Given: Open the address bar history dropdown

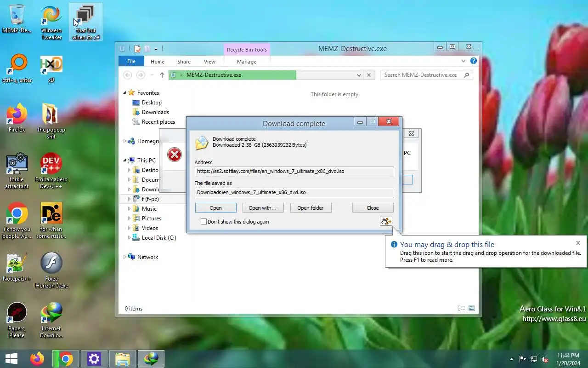Looking at the screenshot, I should [359, 75].
